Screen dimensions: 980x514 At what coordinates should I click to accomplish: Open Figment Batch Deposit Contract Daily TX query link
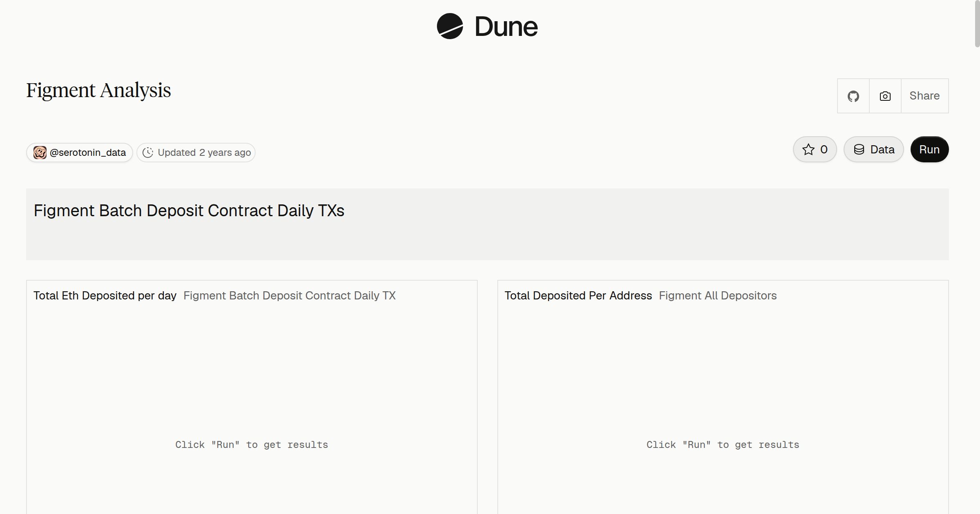(290, 295)
